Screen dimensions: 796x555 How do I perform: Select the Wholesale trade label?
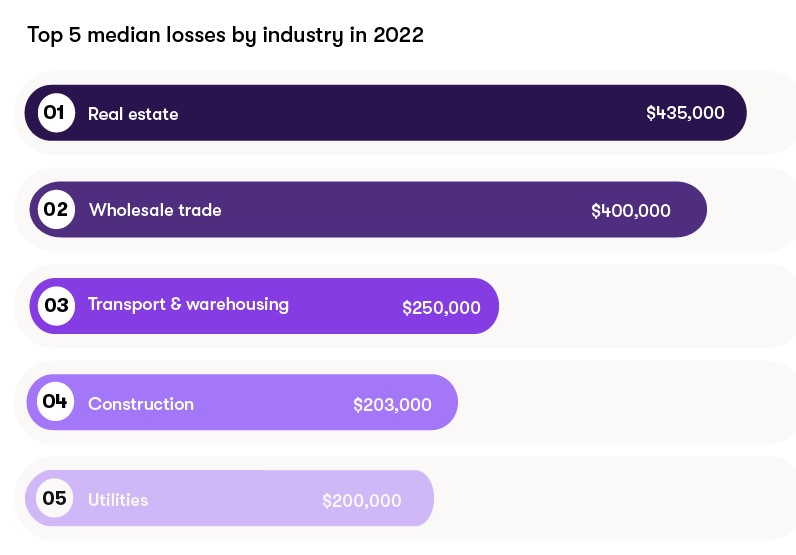pyautogui.click(x=155, y=210)
